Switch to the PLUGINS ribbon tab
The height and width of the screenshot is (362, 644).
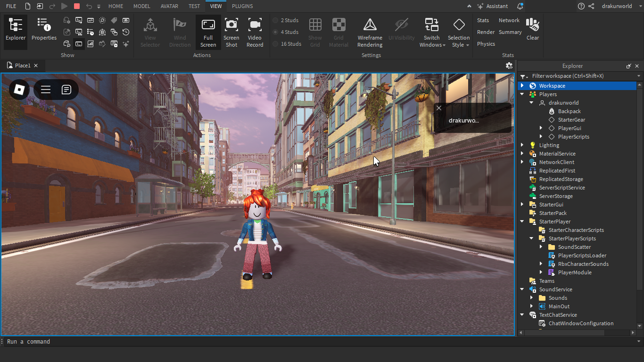(x=242, y=6)
